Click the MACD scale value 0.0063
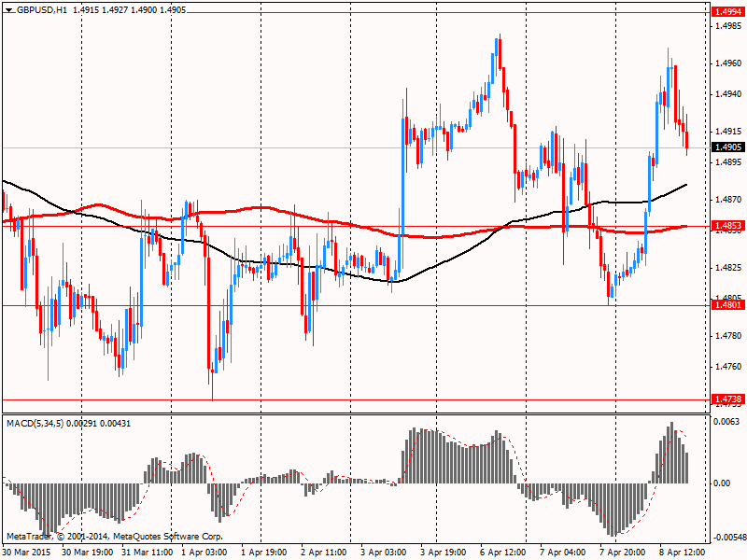Screen dimensions: 747x560 click(727, 422)
